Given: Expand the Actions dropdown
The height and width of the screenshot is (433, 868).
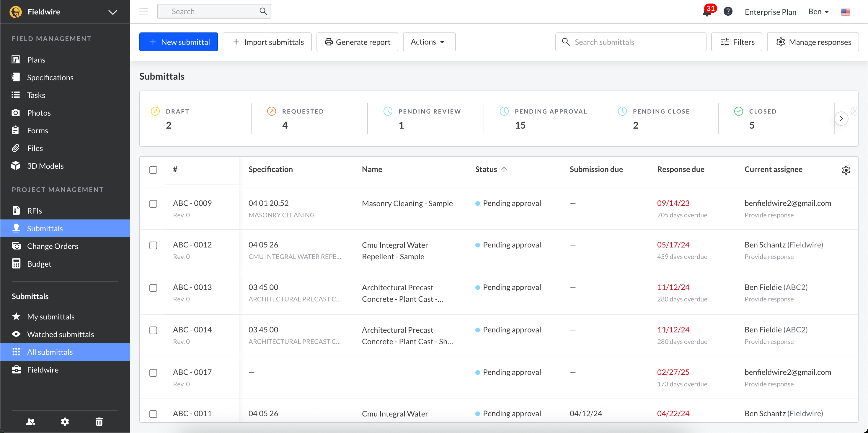Looking at the screenshot, I should (x=429, y=42).
